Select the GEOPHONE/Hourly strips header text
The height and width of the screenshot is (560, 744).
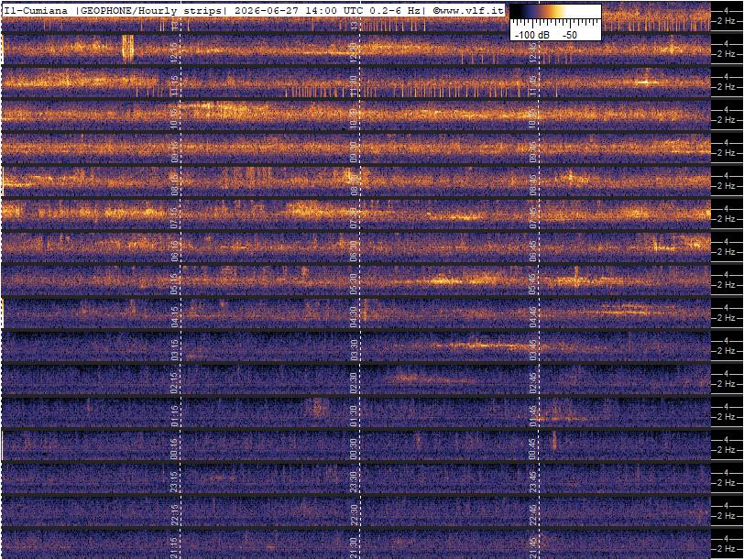(x=150, y=11)
